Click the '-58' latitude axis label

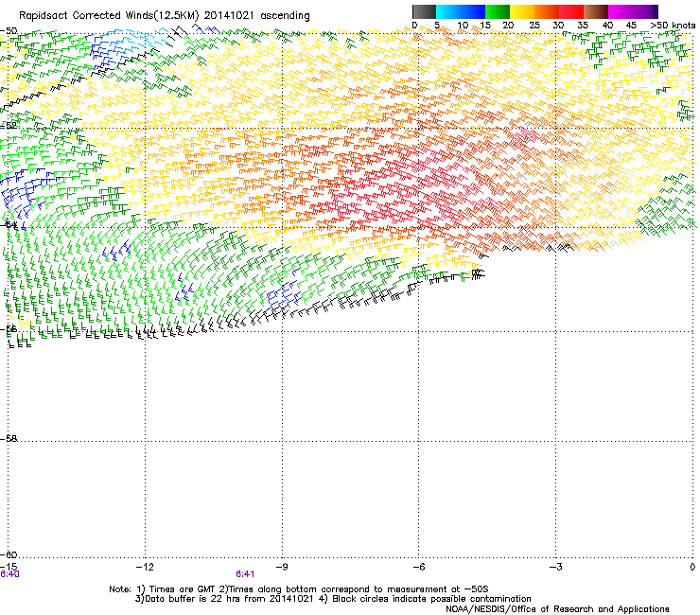(x=9, y=439)
